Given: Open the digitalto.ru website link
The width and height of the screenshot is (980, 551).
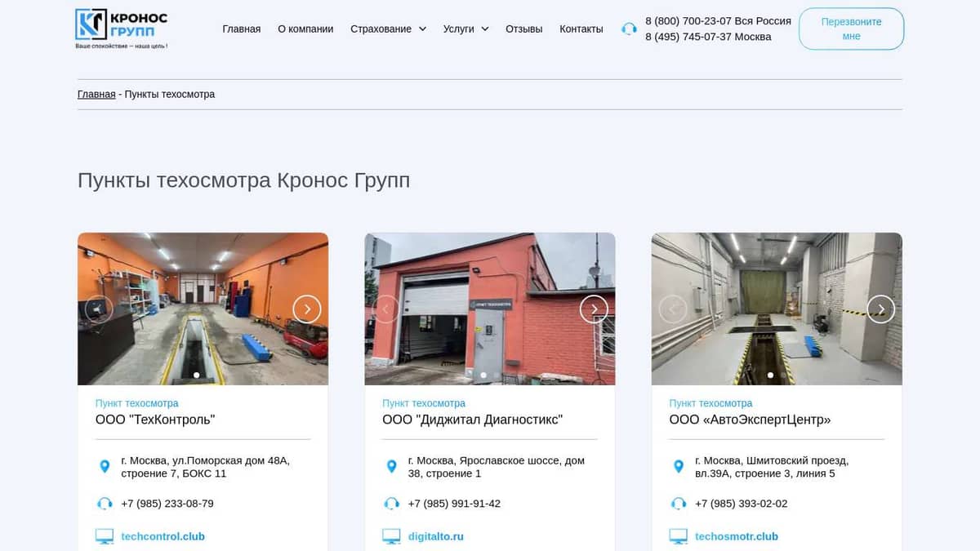Looking at the screenshot, I should point(435,536).
